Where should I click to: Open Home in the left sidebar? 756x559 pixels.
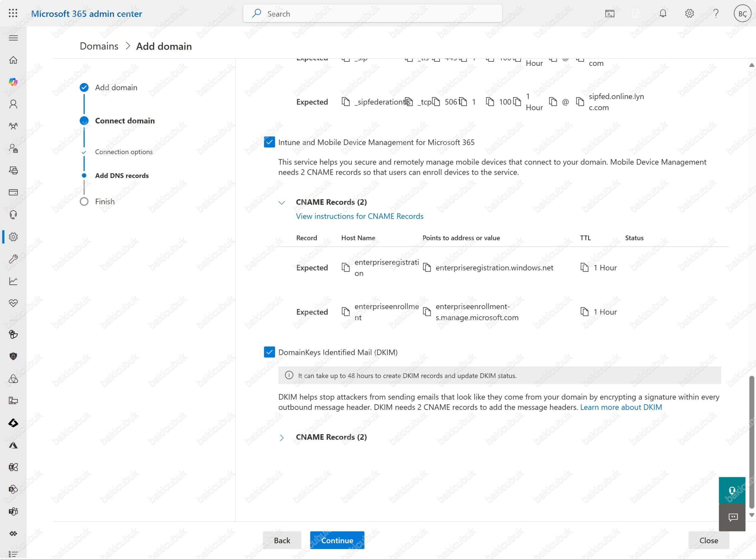[x=13, y=60]
